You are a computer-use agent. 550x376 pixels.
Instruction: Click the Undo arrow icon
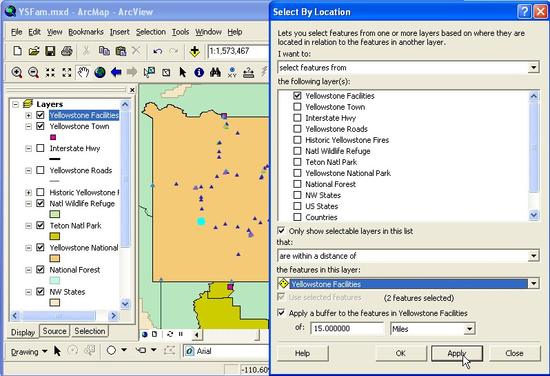(157, 52)
